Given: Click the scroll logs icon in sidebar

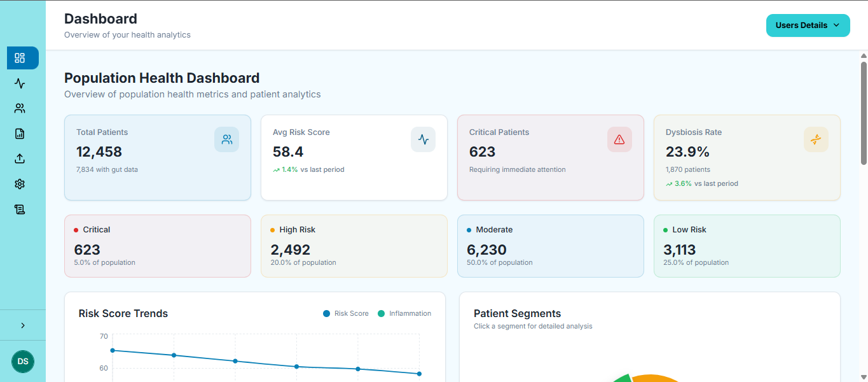Looking at the screenshot, I should click(20, 209).
